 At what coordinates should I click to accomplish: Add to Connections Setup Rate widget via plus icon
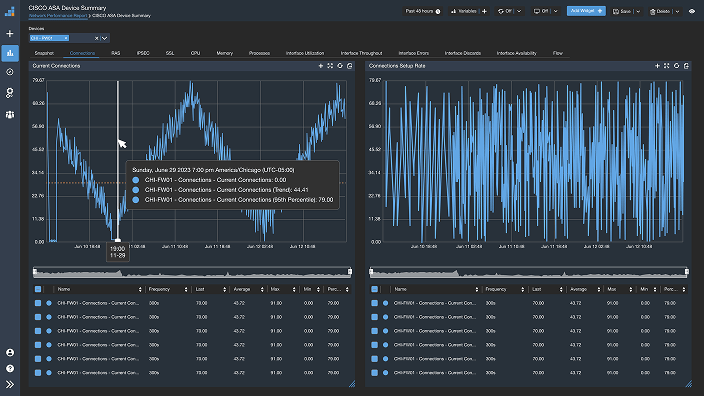[657, 66]
